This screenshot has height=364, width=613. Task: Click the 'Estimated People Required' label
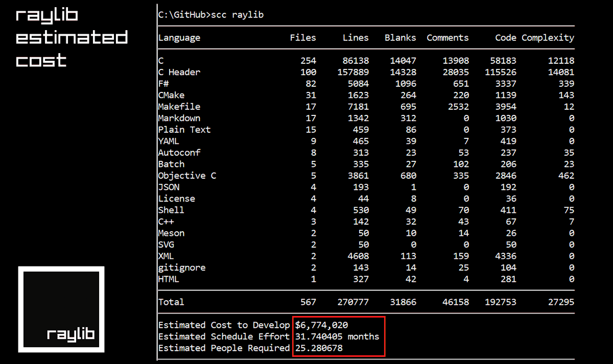click(x=224, y=348)
